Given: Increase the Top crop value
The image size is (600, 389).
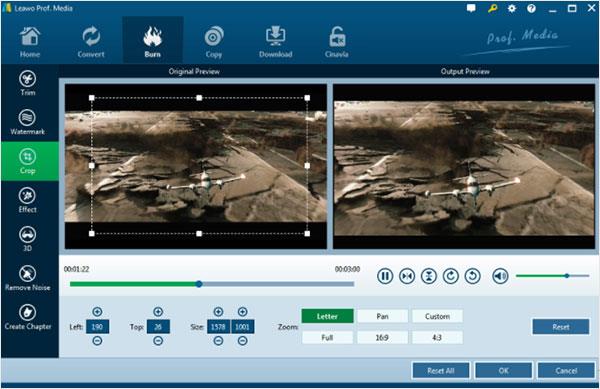Looking at the screenshot, I should [x=158, y=312].
